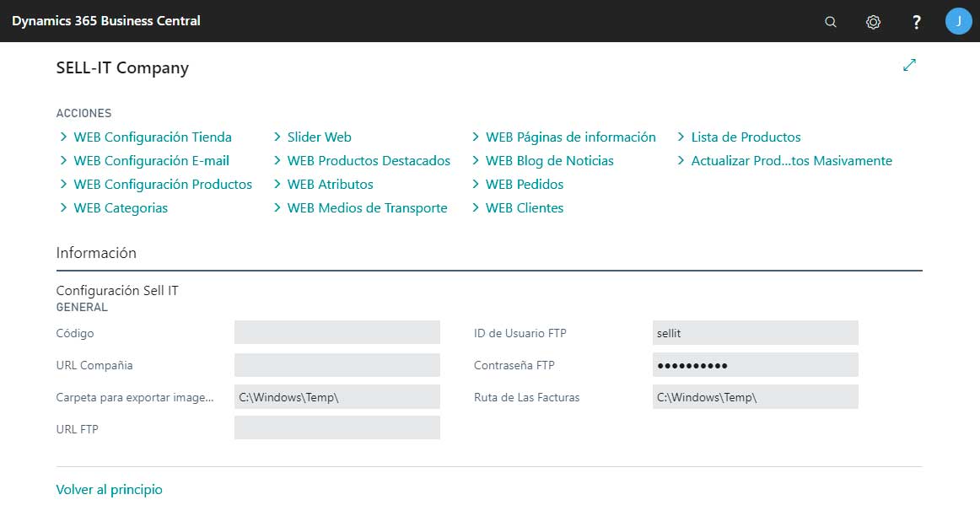Open WEB Atributos action
980x516 pixels.
click(330, 185)
